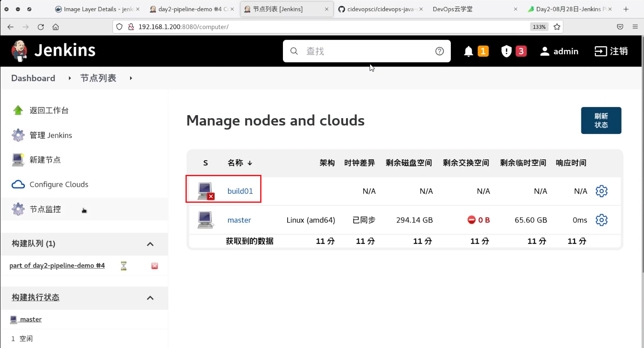Bookmark this page with the star icon
The image size is (644, 348).
pyautogui.click(x=557, y=27)
